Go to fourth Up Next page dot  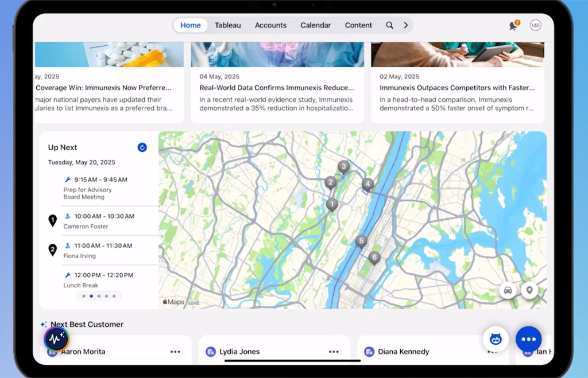coord(106,296)
